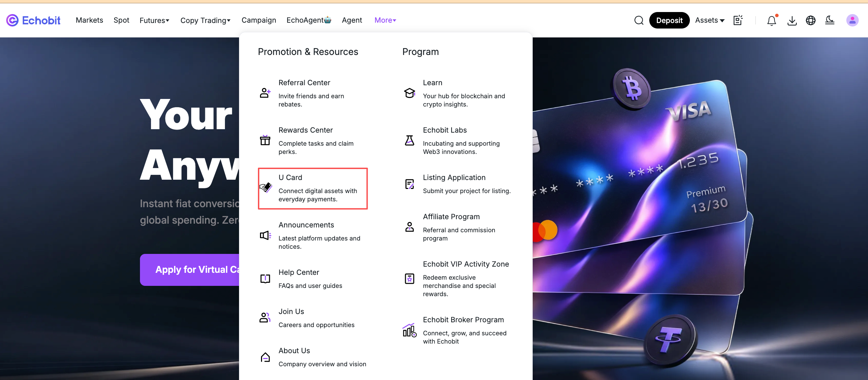Click the Join Us people icon
Image resolution: width=868 pixels, height=380 pixels.
tap(265, 317)
